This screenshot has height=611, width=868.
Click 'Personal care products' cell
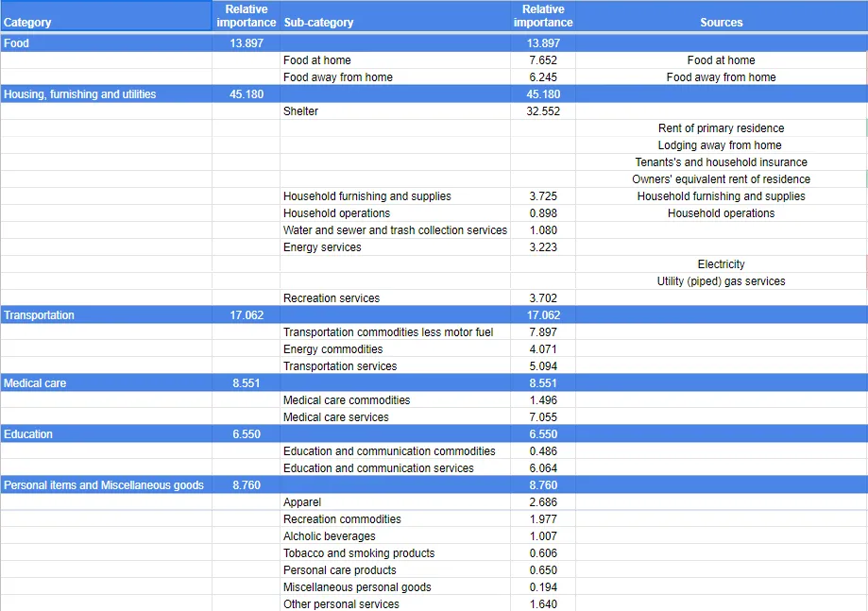click(x=395, y=570)
